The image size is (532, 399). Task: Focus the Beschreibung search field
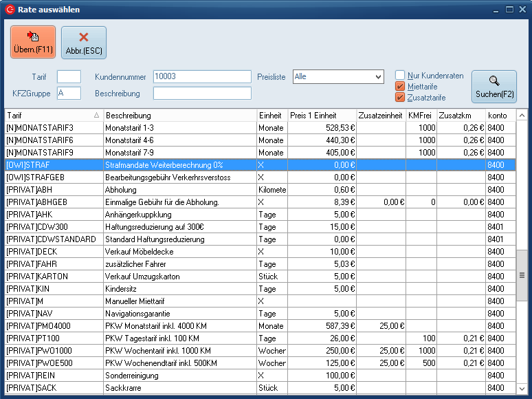[202, 93]
